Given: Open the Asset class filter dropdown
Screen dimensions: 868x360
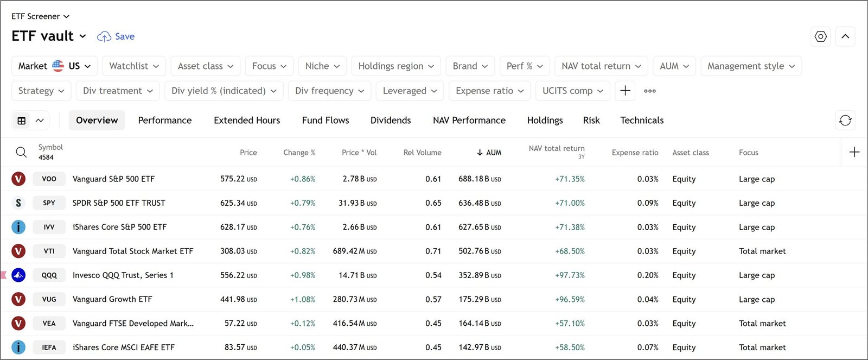Looking at the screenshot, I should coord(206,66).
